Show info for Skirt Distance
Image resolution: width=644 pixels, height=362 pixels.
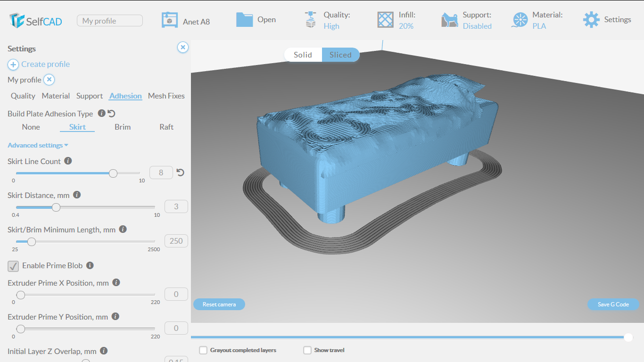77,195
